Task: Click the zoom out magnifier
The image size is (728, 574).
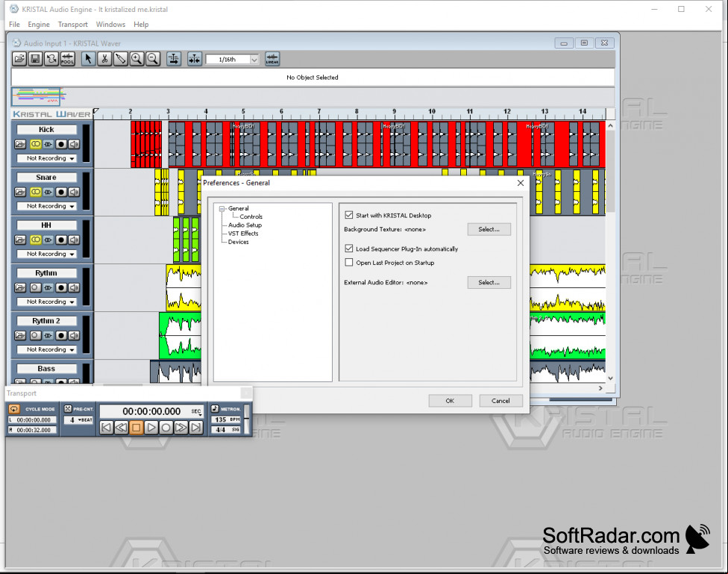Action: 153,59
